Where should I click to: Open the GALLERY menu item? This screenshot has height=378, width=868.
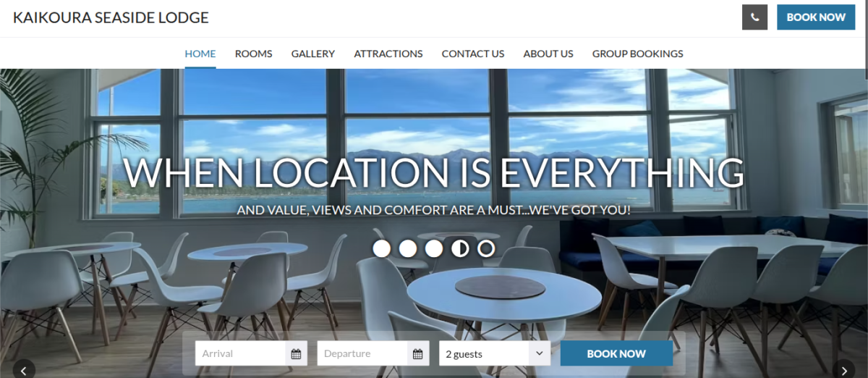tap(313, 54)
